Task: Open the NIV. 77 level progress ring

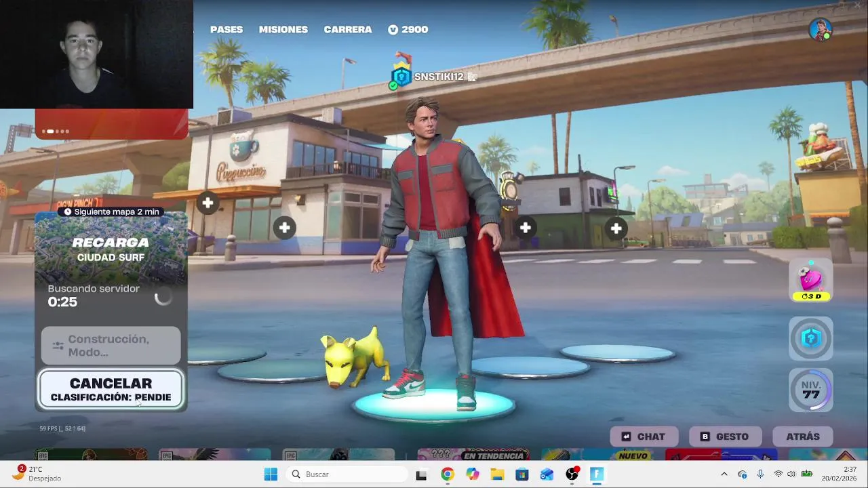Action: click(x=811, y=390)
